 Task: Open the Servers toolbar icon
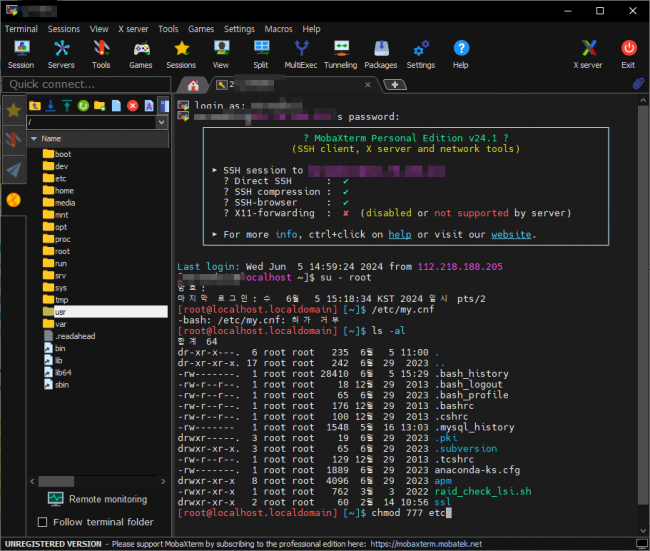point(61,54)
